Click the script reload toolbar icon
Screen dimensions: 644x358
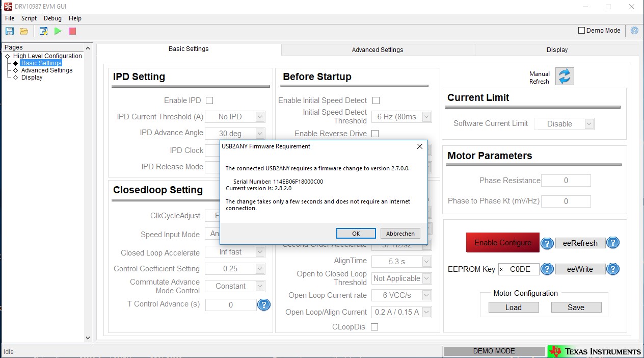(x=44, y=31)
